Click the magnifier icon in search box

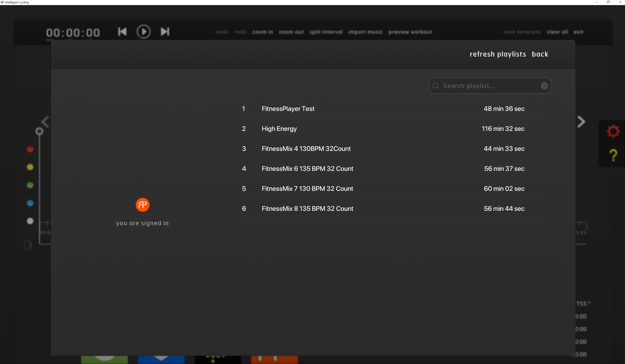[436, 86]
